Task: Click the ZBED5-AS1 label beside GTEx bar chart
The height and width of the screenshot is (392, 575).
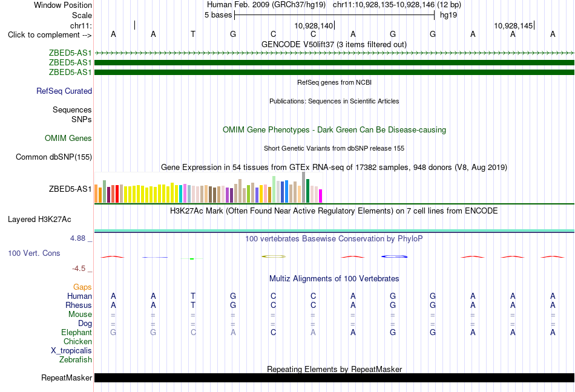Action: pyautogui.click(x=70, y=189)
